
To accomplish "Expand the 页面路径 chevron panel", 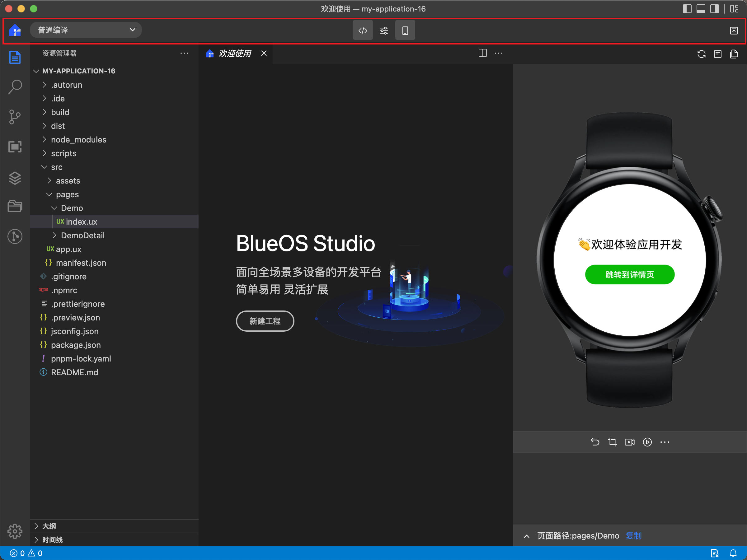I will click(x=527, y=536).
